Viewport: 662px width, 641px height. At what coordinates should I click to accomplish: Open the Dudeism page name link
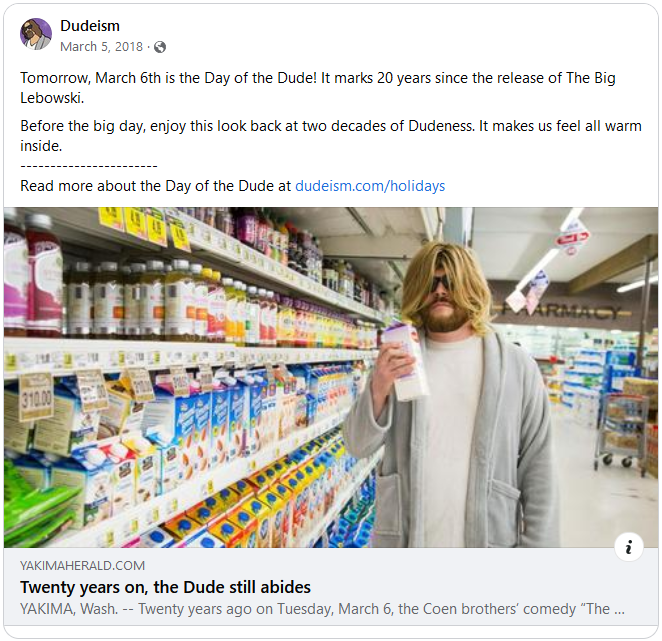pos(90,25)
